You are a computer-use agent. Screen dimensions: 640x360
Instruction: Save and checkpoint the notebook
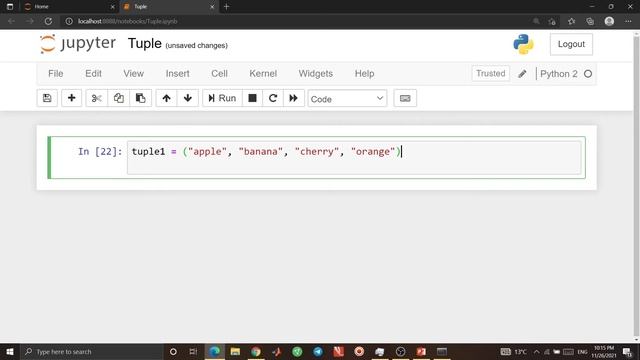[x=47, y=98]
